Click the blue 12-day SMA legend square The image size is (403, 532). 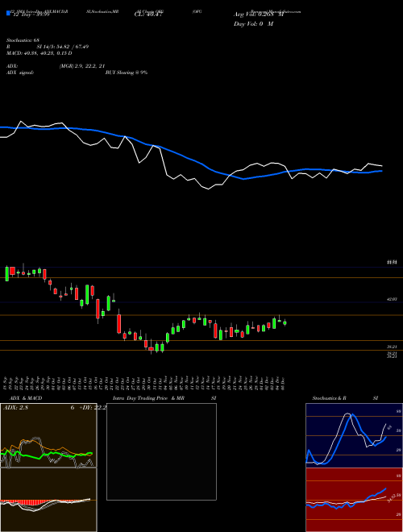tap(8, 14)
